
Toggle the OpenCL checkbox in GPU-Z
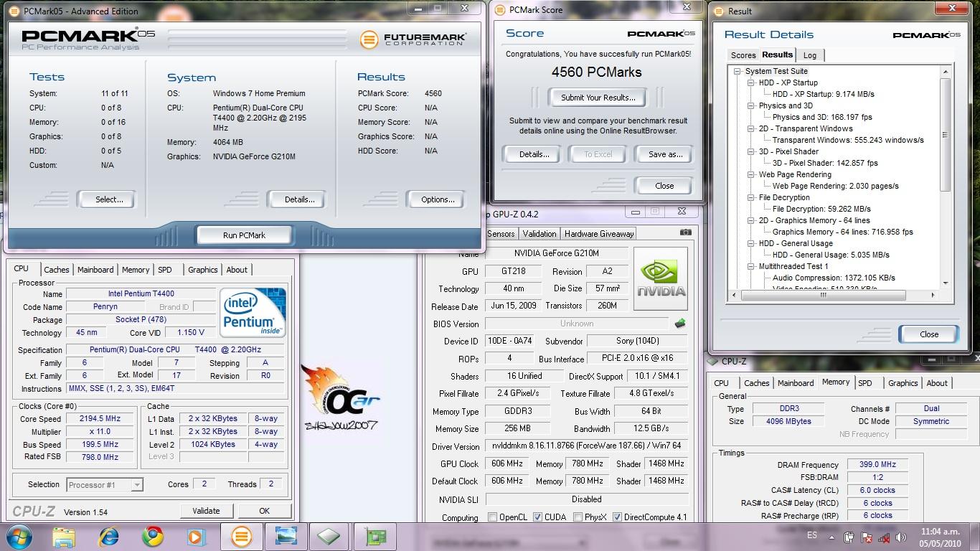(x=492, y=517)
